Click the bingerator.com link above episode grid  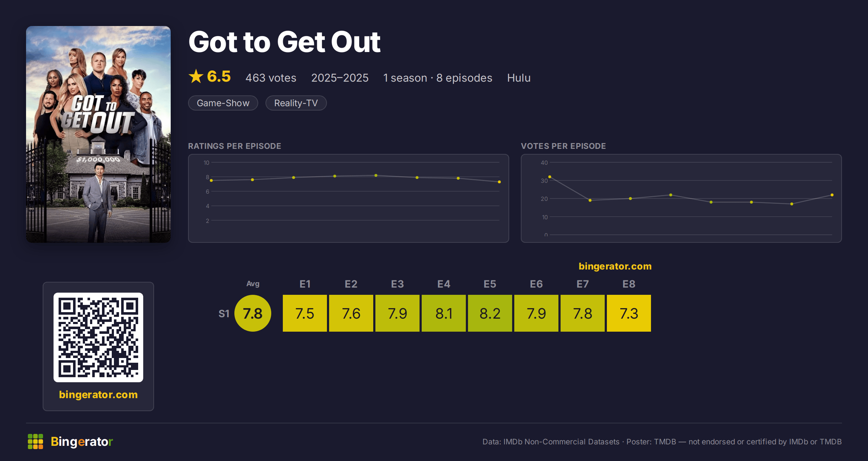[615, 266]
